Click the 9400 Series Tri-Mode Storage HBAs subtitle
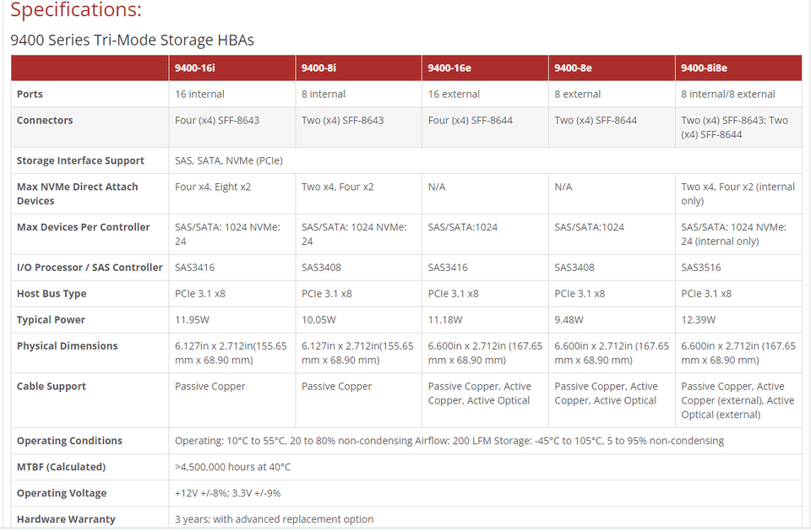The image size is (811, 532). 132,40
